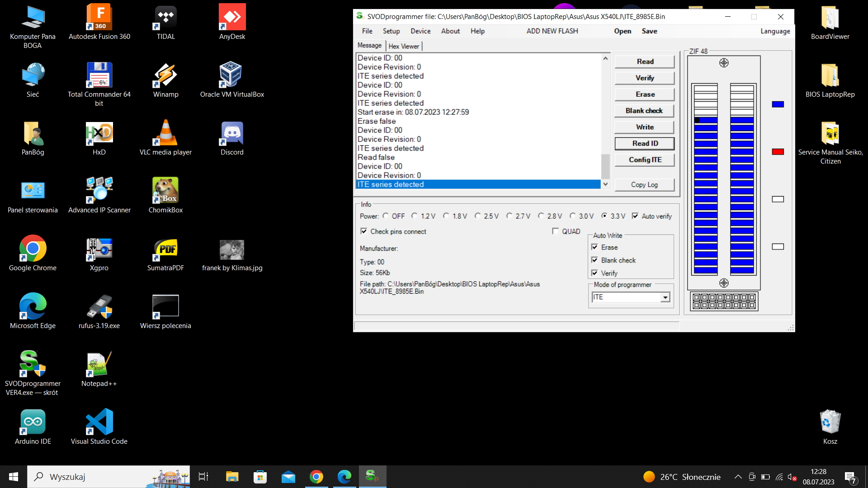The width and height of the screenshot is (868, 488).
Task: Enable the QUAD checkbox
Action: pyautogui.click(x=556, y=231)
